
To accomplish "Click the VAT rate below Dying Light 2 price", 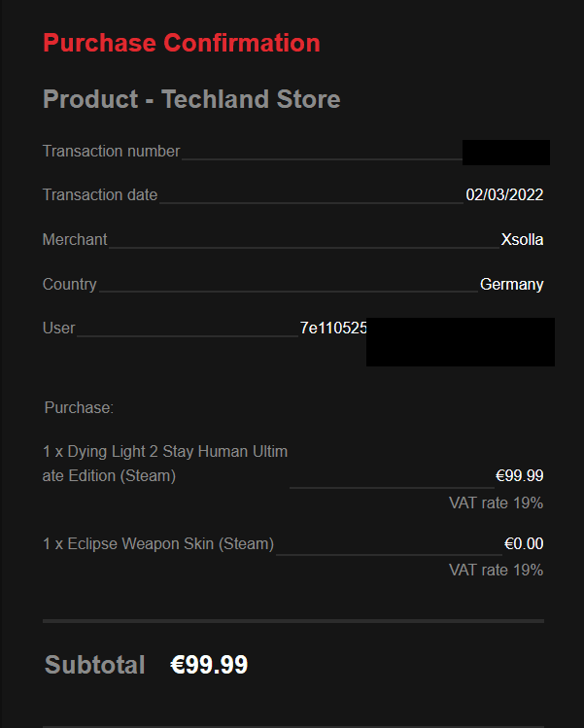I will (x=496, y=503).
